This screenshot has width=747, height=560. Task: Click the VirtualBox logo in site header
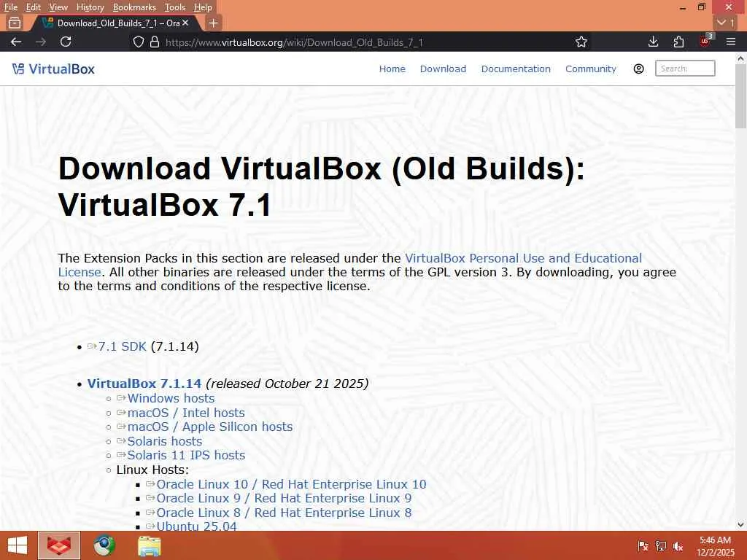pyautogui.click(x=53, y=69)
